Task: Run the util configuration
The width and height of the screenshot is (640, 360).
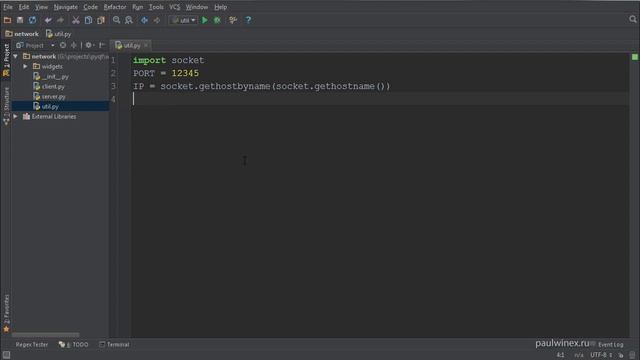Action: click(x=204, y=20)
